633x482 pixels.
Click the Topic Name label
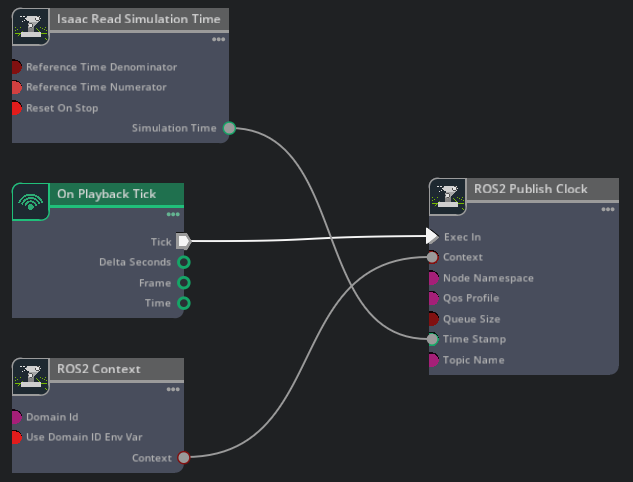tap(474, 360)
